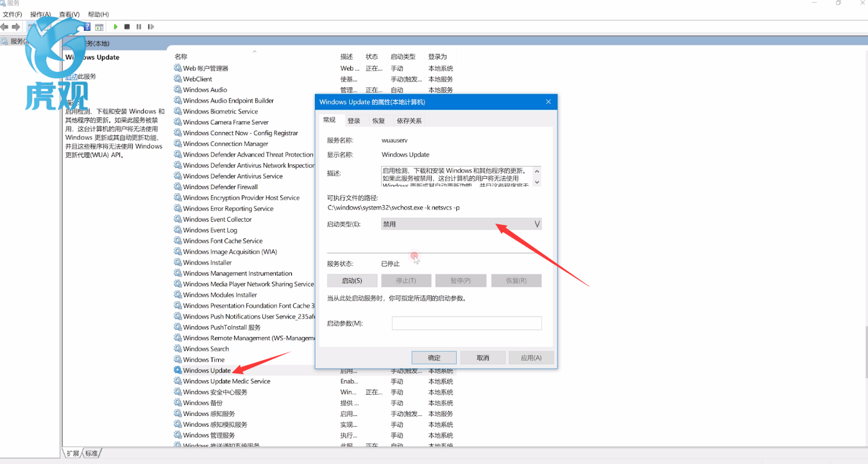
Task: Click the 启动参数(M) input field
Action: click(x=467, y=323)
